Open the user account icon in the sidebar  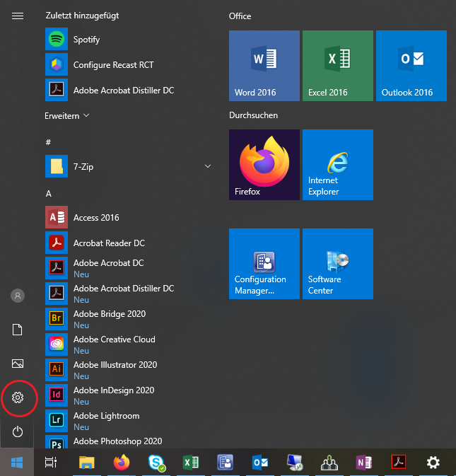click(x=18, y=296)
